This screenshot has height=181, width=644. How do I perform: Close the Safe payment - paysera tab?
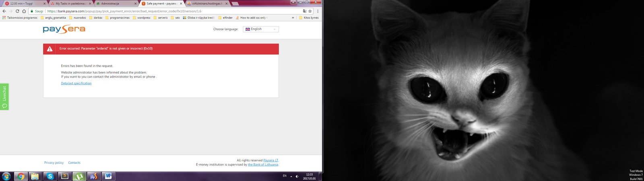(181, 3)
